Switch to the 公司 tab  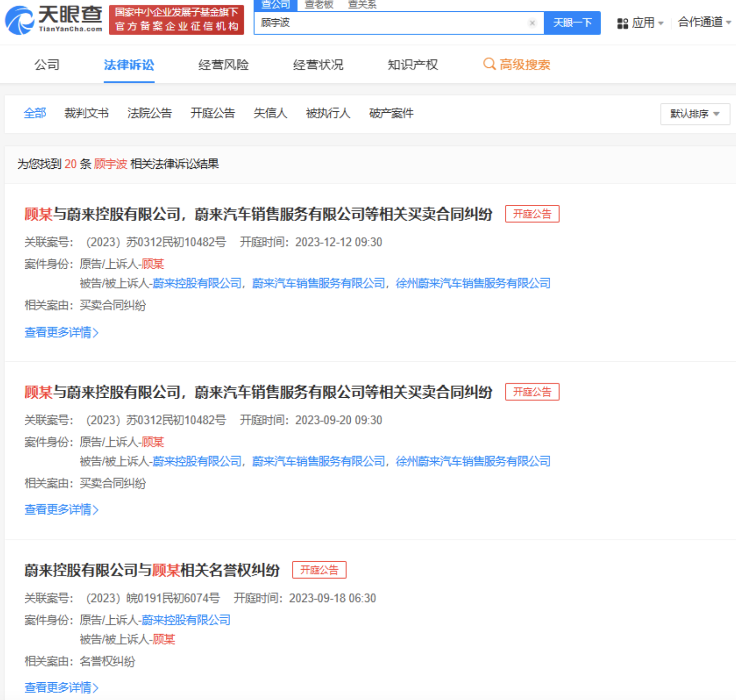coord(47,64)
